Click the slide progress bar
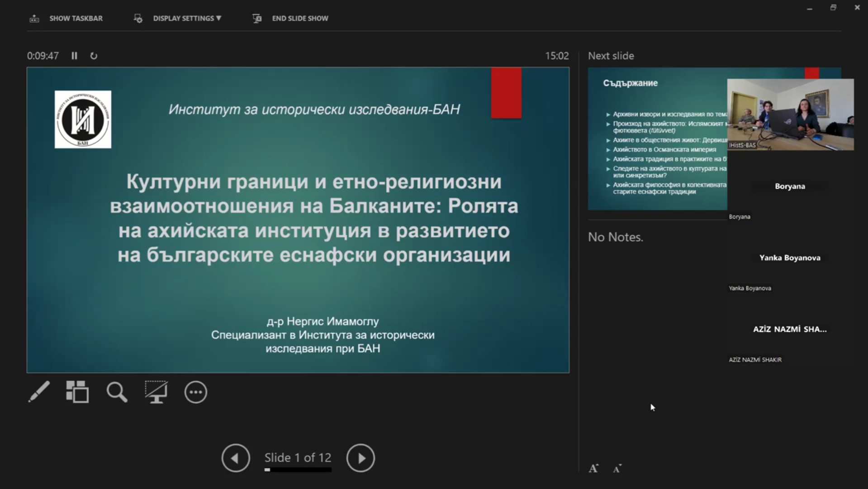The height and width of the screenshot is (489, 868). click(298, 470)
